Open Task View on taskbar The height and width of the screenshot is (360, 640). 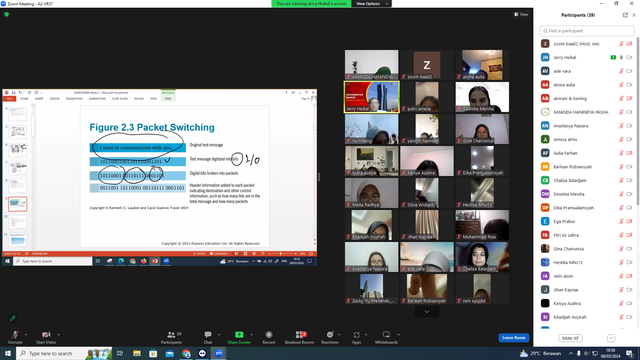(x=120, y=353)
